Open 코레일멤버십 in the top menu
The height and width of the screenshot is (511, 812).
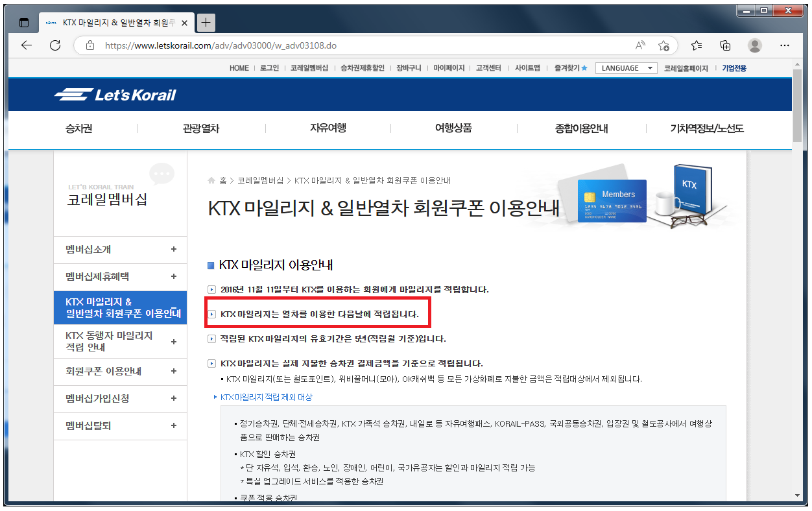click(x=309, y=68)
